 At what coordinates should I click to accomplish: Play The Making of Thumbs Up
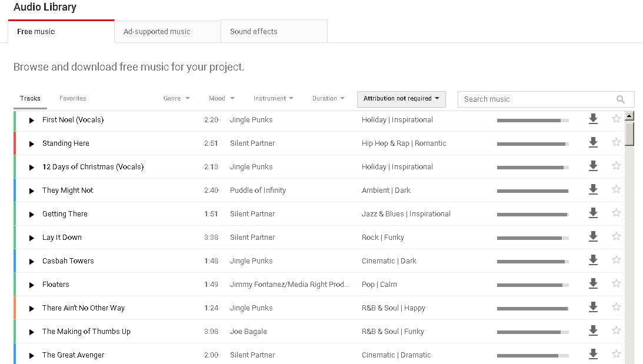point(31,331)
